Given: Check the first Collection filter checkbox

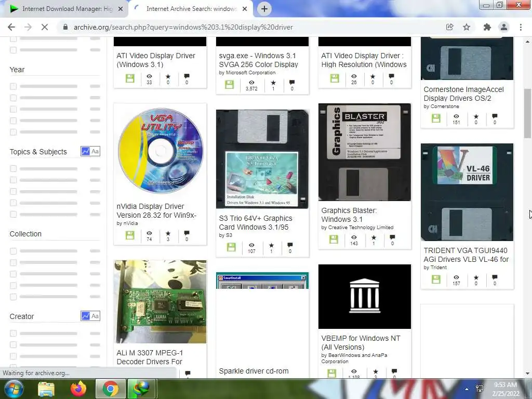Looking at the screenshot, I should [x=13, y=251].
